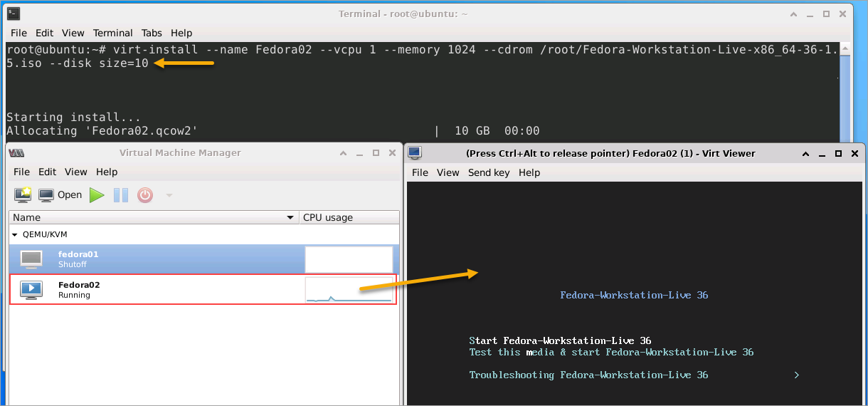Open Edit menu in Terminal window
The image size is (868, 406).
click(44, 33)
